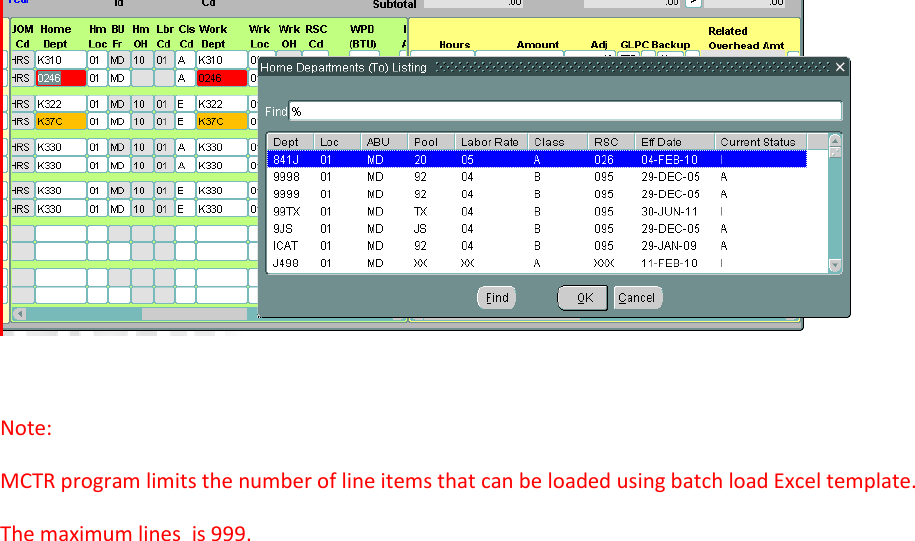Click the Hm OH field in the K322 row
The image size is (915, 541).
click(x=141, y=104)
